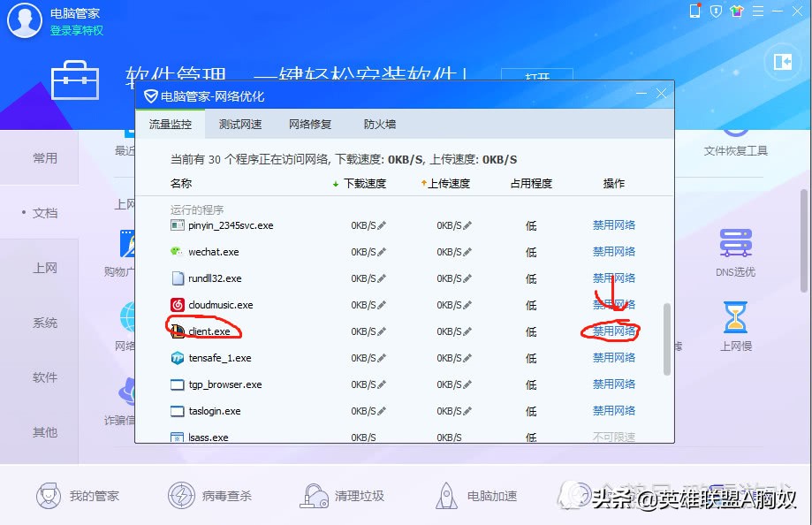Switch to the 防火墙 tab
This screenshot has height=525, width=812.
(x=378, y=124)
